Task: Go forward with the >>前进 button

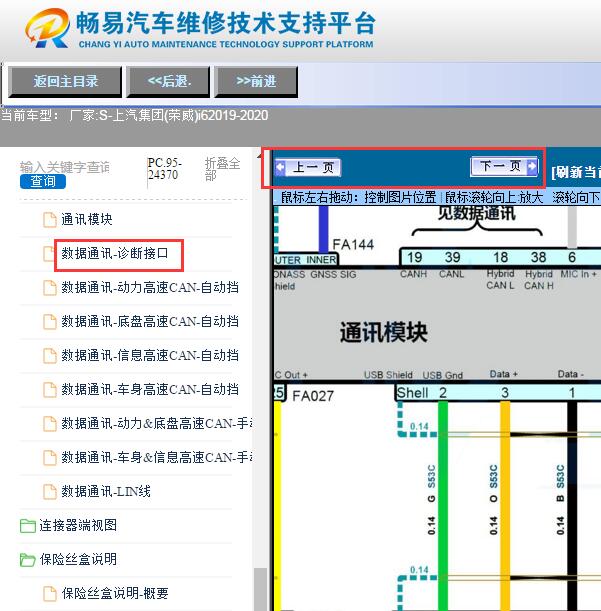Action: [x=256, y=81]
